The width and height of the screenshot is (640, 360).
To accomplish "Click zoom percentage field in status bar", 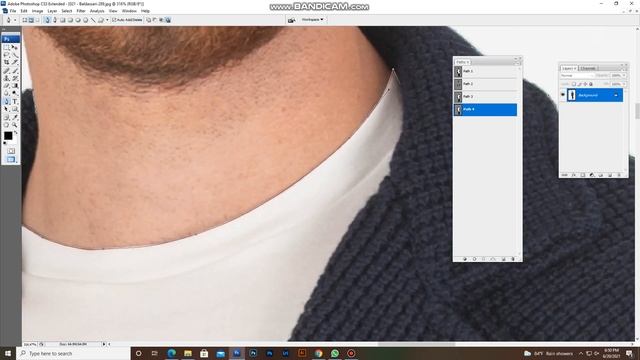I will point(30,344).
